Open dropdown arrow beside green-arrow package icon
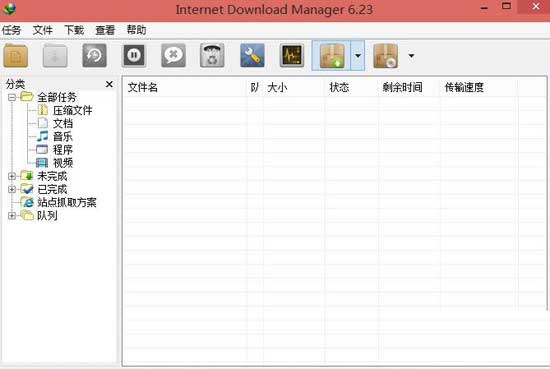Image resolution: width=550 pixels, height=369 pixels. (x=358, y=55)
